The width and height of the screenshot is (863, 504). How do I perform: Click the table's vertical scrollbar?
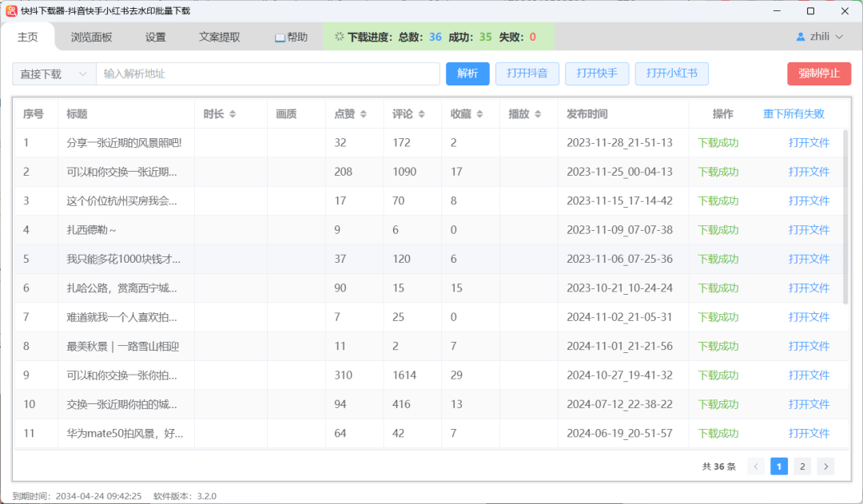(845, 217)
